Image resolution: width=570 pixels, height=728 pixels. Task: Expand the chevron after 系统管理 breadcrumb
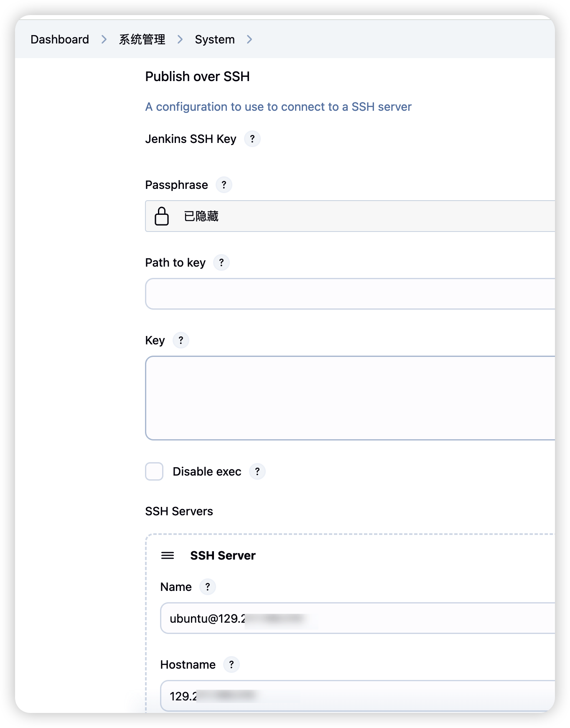180,39
